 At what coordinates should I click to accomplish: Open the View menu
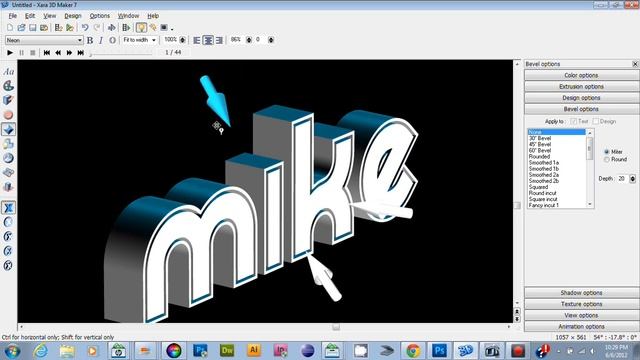(x=49, y=16)
